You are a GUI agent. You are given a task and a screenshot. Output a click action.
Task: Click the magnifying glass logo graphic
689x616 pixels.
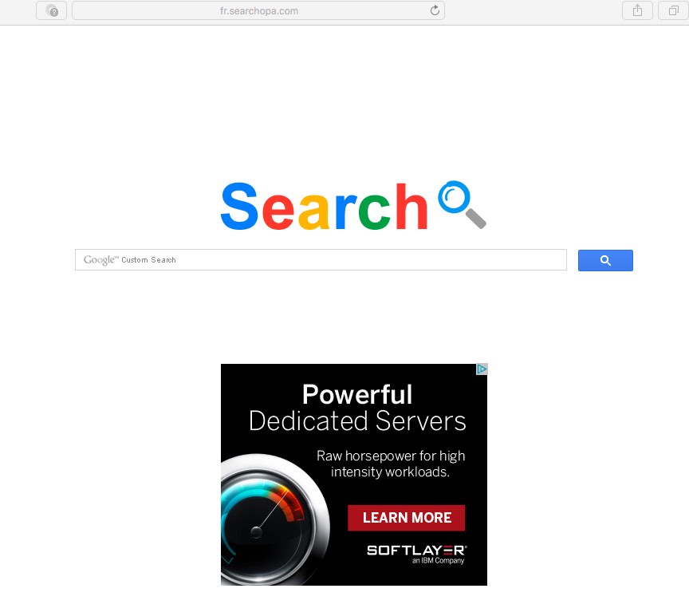463,204
